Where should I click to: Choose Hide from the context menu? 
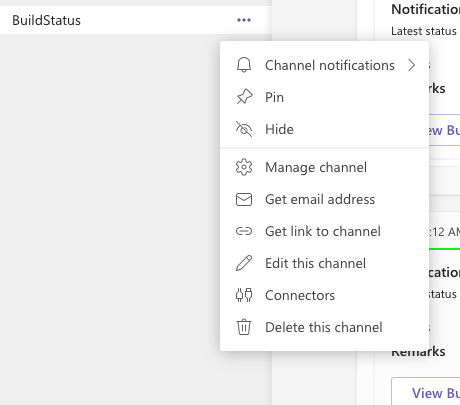click(x=324, y=129)
